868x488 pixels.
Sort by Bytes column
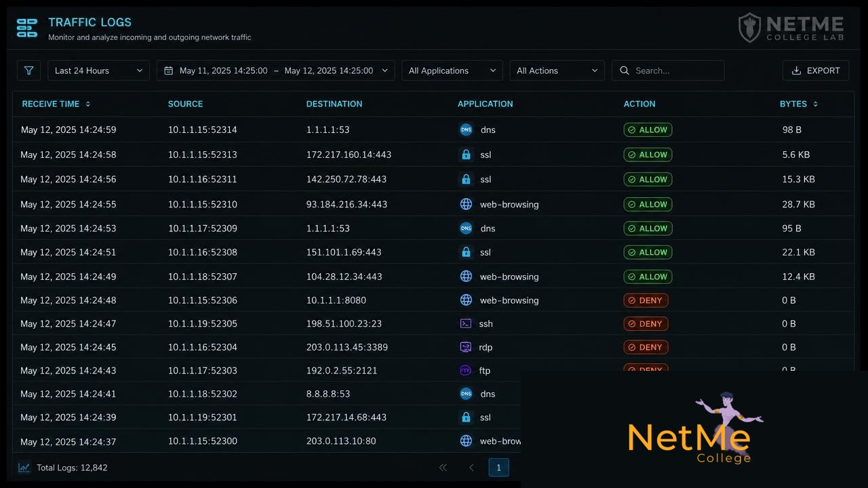pos(799,104)
